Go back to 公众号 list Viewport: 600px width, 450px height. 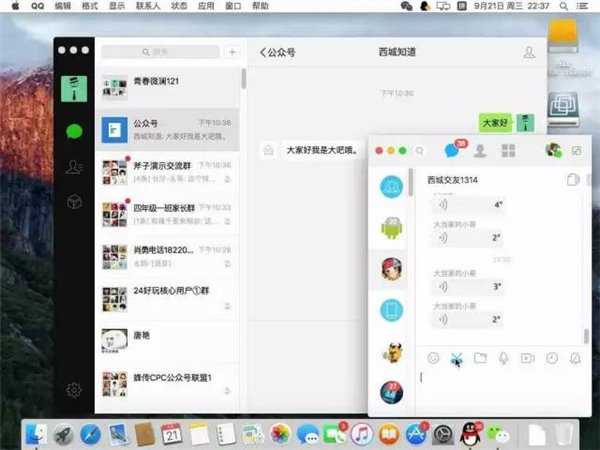[278, 52]
